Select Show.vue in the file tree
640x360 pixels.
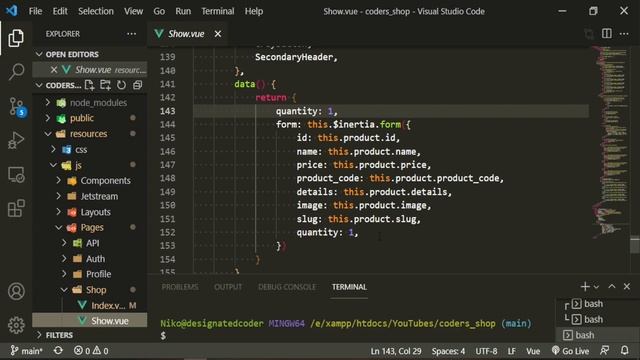coord(90,321)
